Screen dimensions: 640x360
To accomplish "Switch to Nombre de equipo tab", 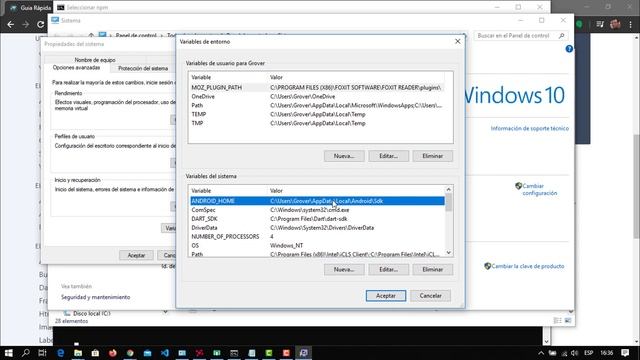I will (95, 60).
